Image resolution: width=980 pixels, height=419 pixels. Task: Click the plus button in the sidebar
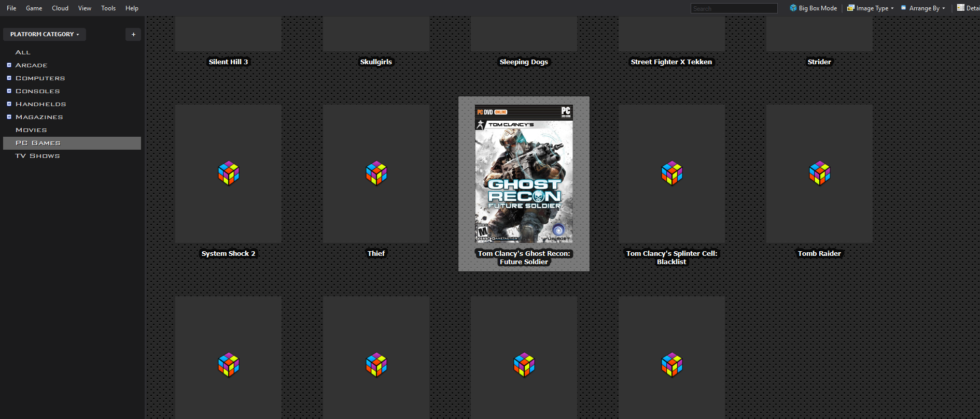click(133, 34)
